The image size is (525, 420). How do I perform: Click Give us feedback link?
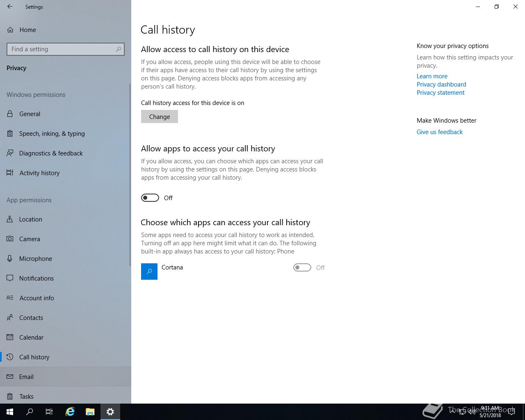tap(440, 132)
